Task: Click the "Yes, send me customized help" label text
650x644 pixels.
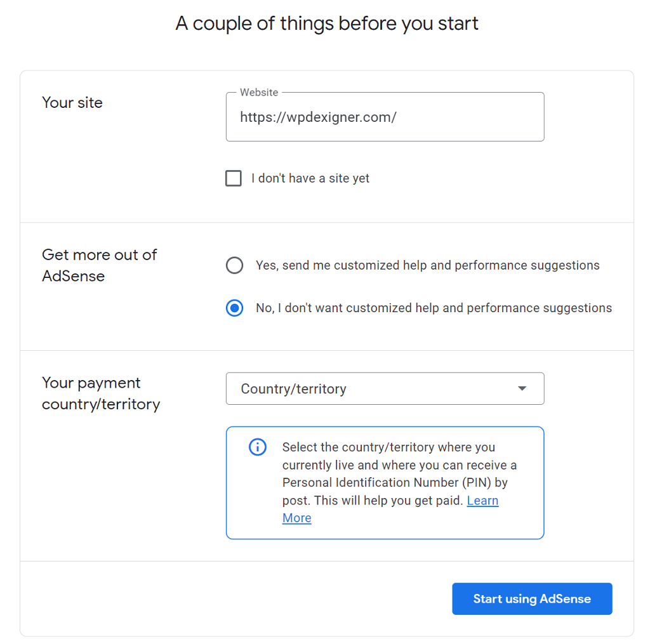Action: click(x=427, y=265)
